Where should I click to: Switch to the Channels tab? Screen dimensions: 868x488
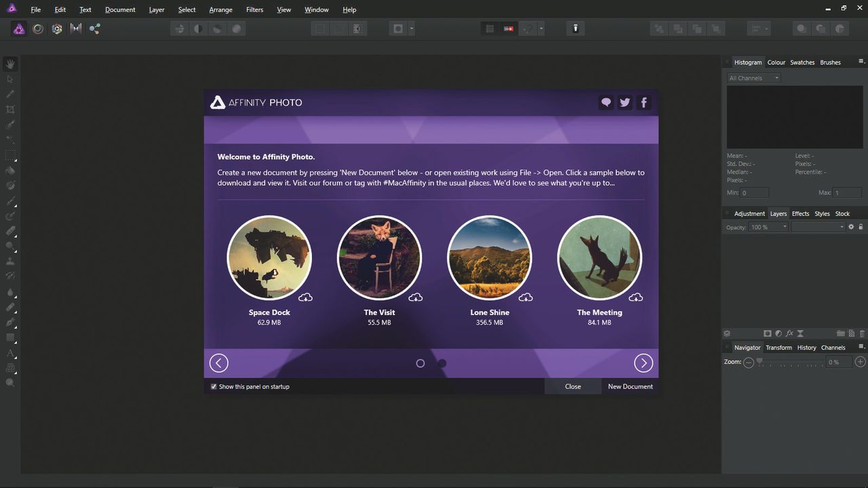tap(833, 348)
